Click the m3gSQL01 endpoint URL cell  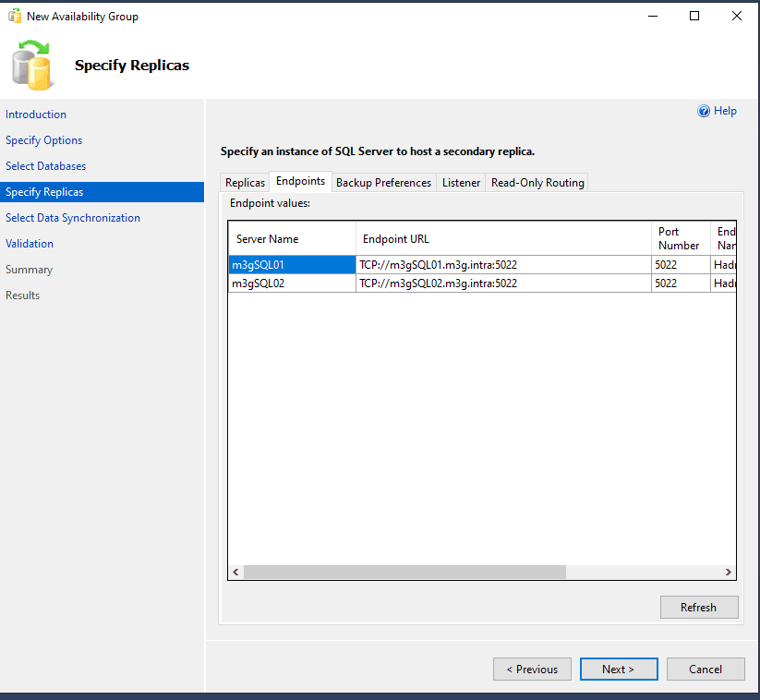(503, 265)
